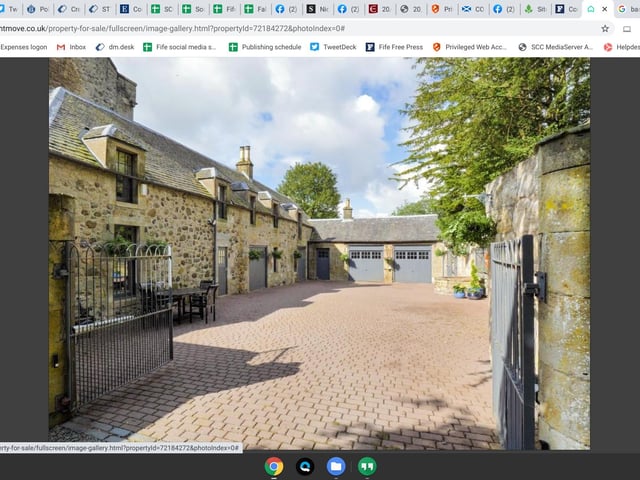640x480 pixels.
Task: Launch Chrome from the shelf
Action: pyautogui.click(x=274, y=467)
